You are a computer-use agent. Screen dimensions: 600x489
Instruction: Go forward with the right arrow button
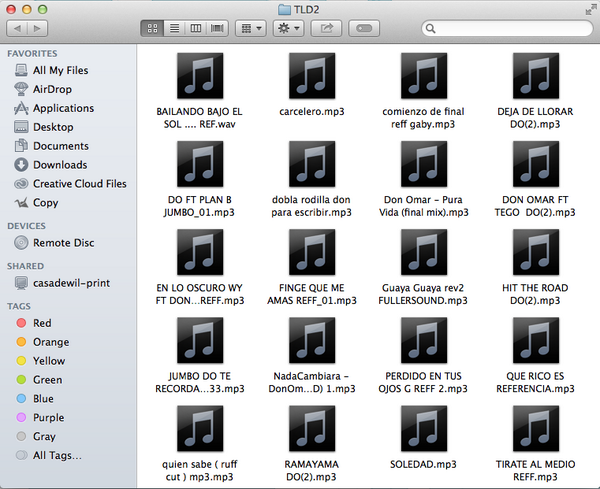click(37, 29)
